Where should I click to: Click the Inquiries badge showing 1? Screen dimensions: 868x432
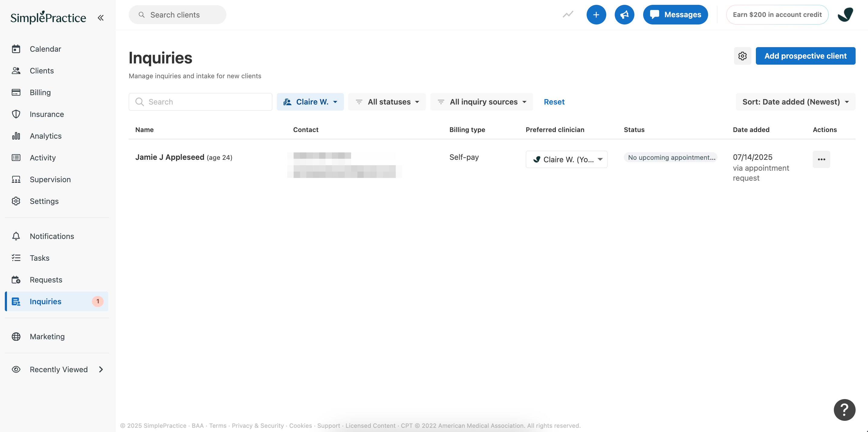[x=98, y=301]
